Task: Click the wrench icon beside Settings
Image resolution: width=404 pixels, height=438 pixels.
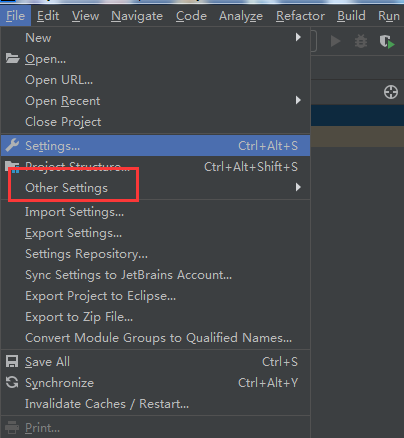Action: (x=12, y=146)
